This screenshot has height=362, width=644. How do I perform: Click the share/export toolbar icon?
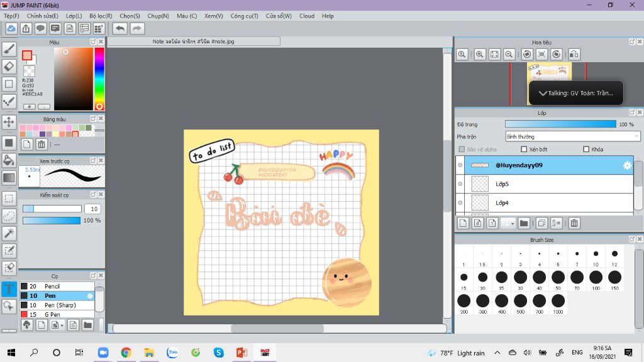(26, 28)
